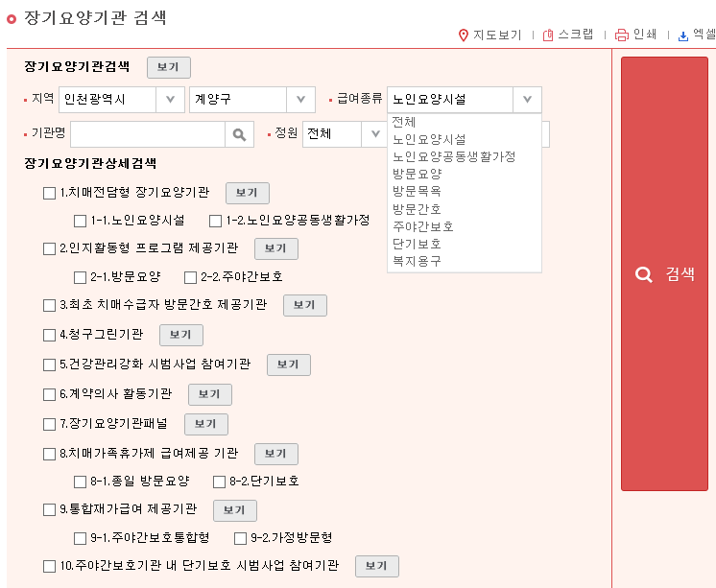Select 주야간보호 from dropdown list
Viewport: 716px width, 588px height.
pos(464,226)
